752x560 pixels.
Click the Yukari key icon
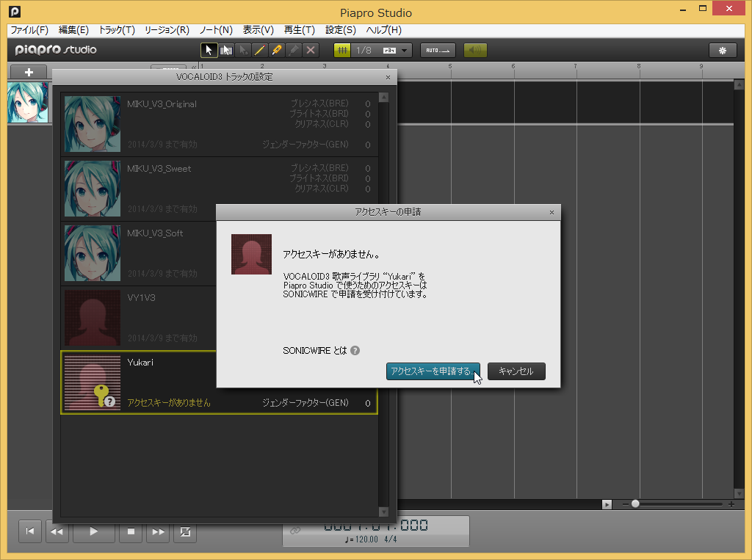tap(104, 396)
